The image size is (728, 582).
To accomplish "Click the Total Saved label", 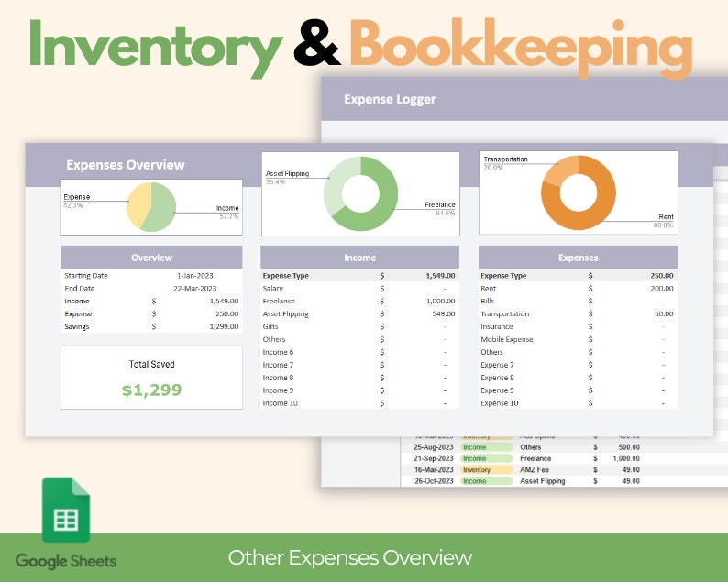I will (x=152, y=365).
